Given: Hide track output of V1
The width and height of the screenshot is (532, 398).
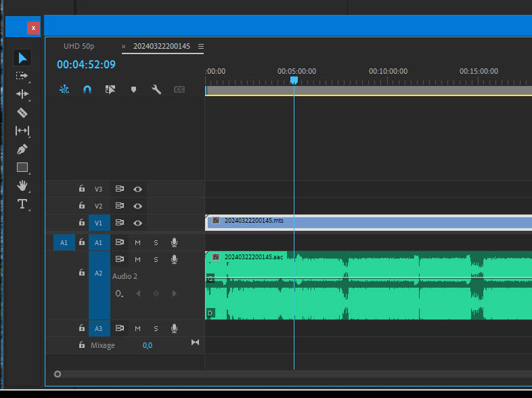Looking at the screenshot, I should (x=137, y=223).
